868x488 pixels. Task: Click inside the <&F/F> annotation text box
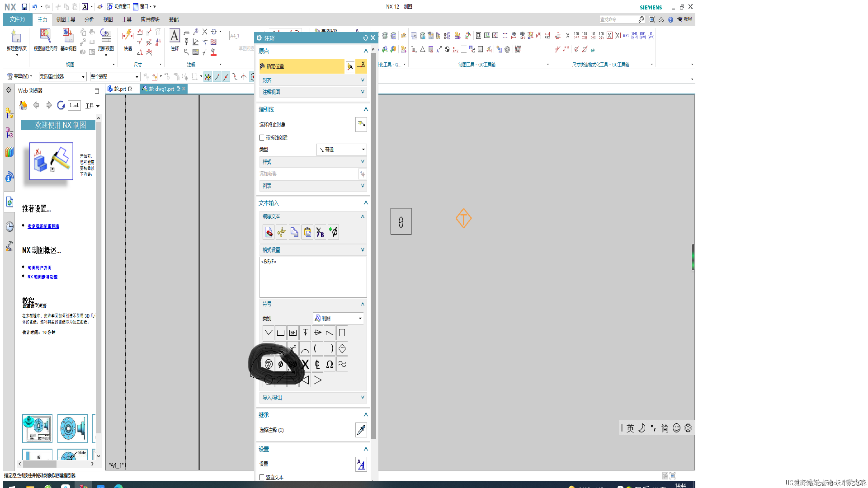point(313,277)
